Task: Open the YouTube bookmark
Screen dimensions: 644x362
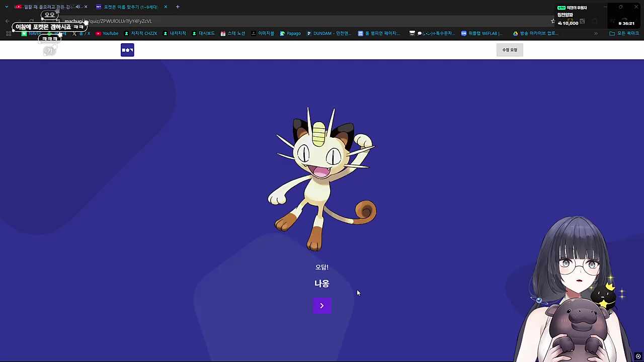Action: pos(107,33)
